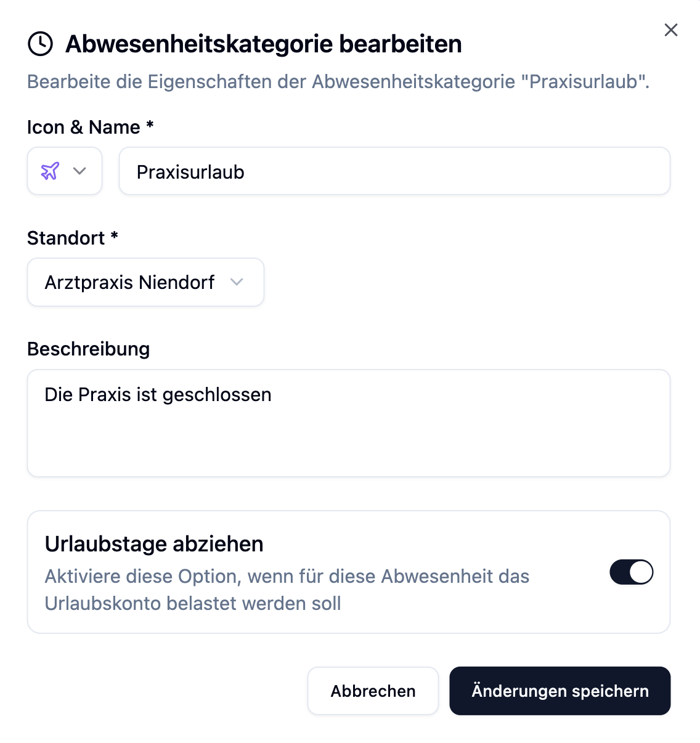This screenshot has width=700, height=743.
Task: Click the title "Abwesenheitskategorie bearbeiten"
Action: coord(264,44)
